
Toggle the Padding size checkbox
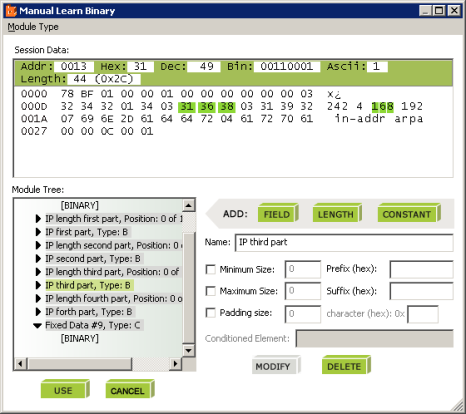[211, 313]
